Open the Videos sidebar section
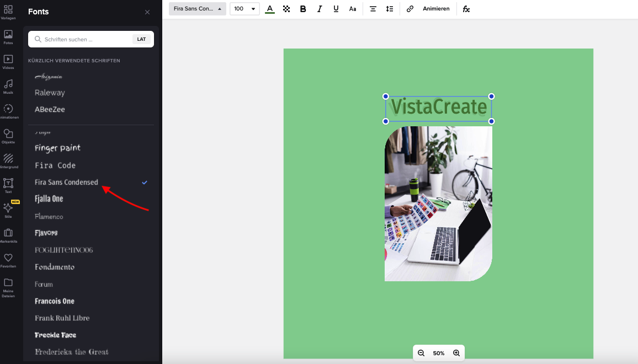The image size is (638, 364). [8, 62]
